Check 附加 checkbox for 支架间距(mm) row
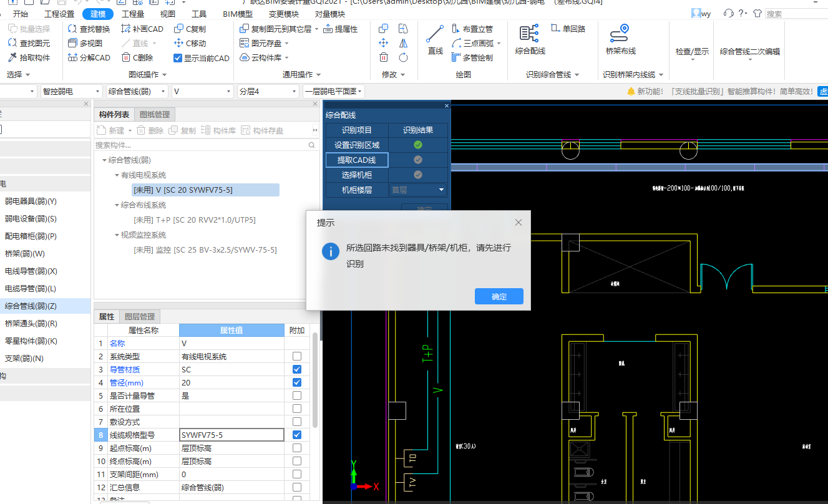The height and width of the screenshot is (504, 828). point(297,474)
